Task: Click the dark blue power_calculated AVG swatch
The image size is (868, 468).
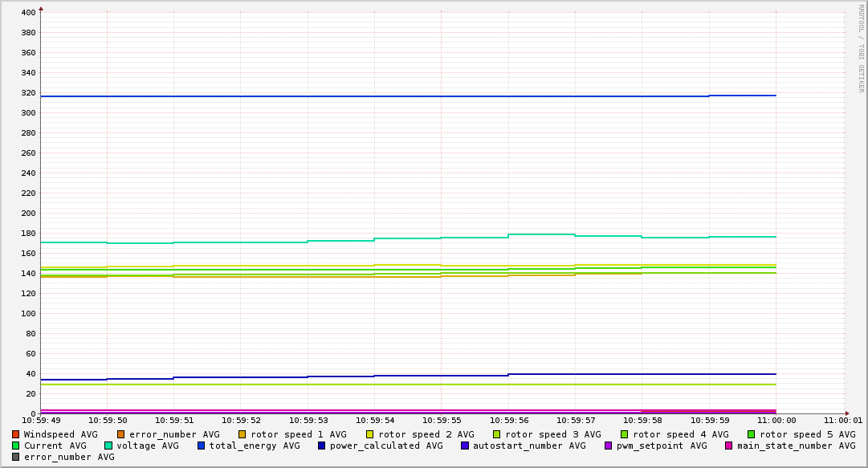Action: pyautogui.click(x=322, y=446)
